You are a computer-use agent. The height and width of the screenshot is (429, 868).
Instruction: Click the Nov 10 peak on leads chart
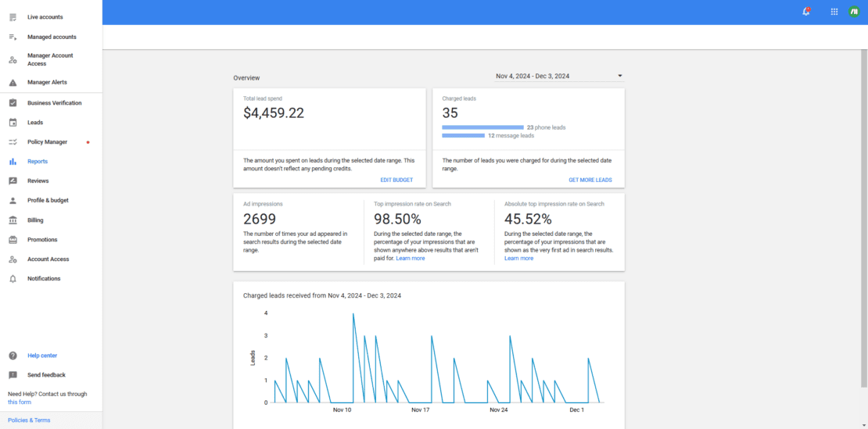(x=353, y=314)
